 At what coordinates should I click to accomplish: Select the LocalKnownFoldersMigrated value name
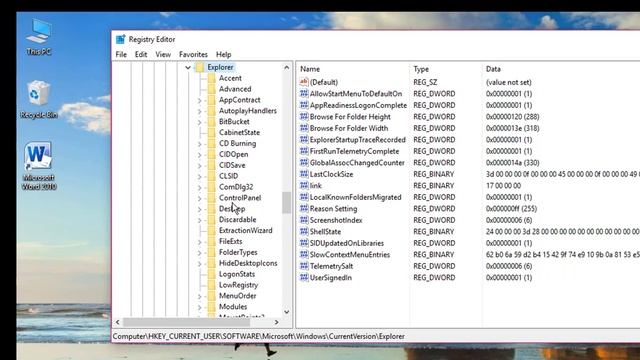356,197
